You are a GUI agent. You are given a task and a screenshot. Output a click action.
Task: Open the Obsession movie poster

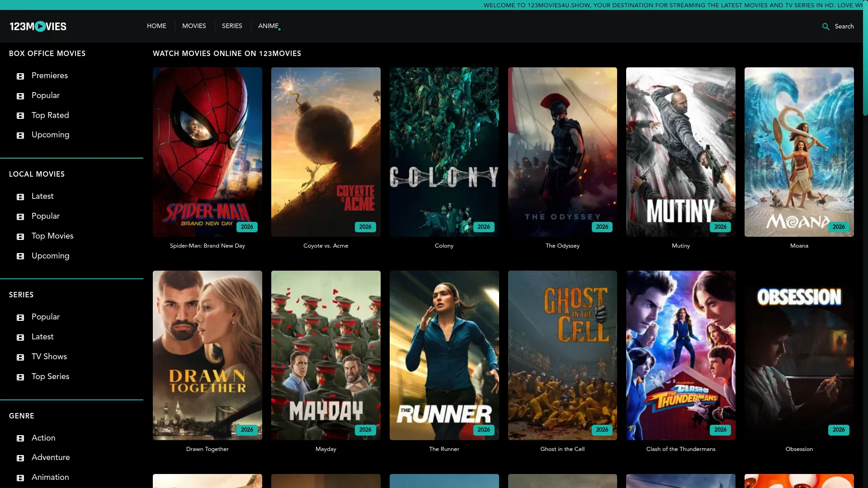coord(799,355)
